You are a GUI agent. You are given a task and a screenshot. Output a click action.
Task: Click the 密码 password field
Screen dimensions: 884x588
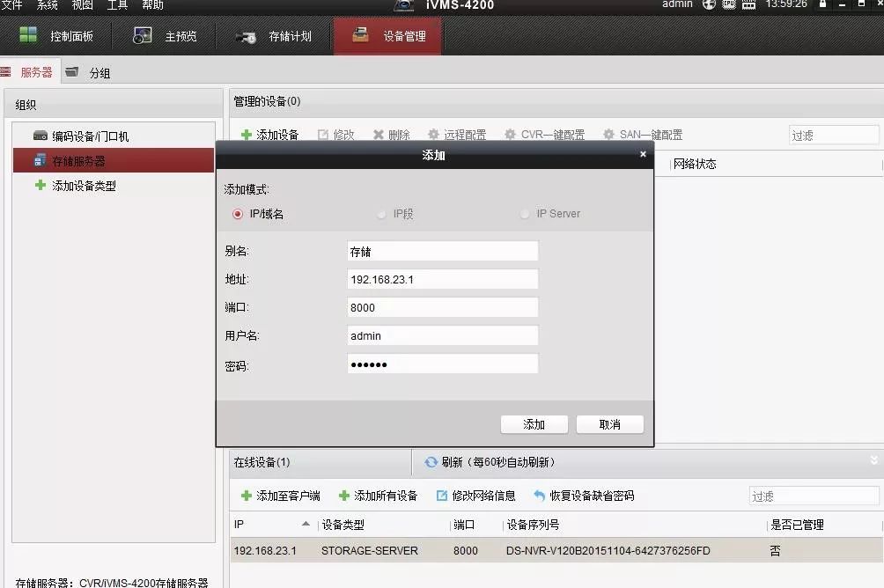(x=443, y=364)
